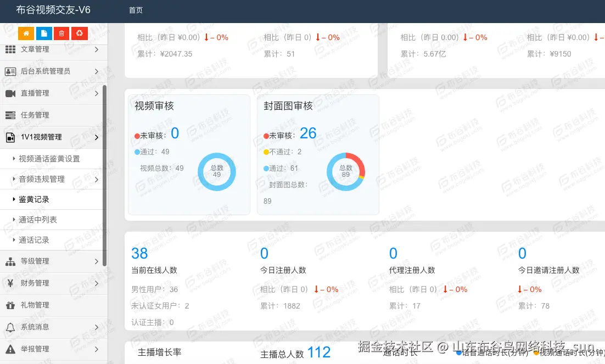Click the 封面图审核 donut chart

click(x=346, y=171)
